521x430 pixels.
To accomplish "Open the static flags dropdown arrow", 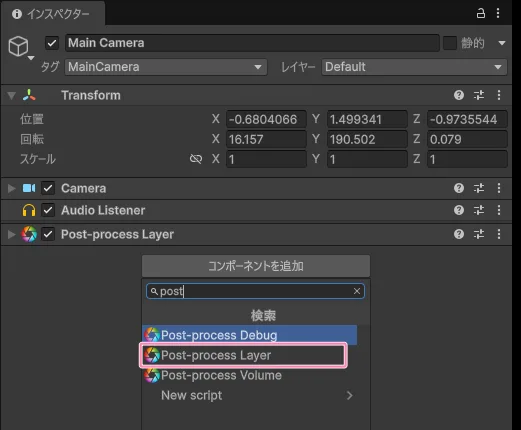I will tap(502, 43).
